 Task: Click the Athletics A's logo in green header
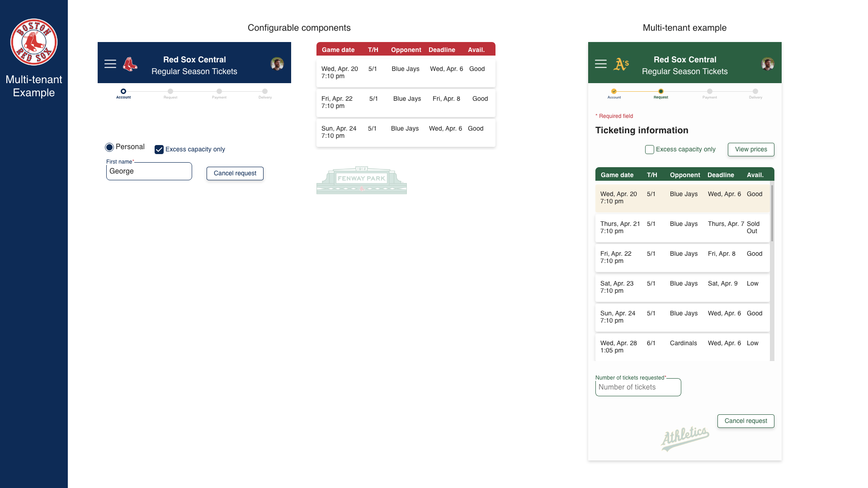621,64
